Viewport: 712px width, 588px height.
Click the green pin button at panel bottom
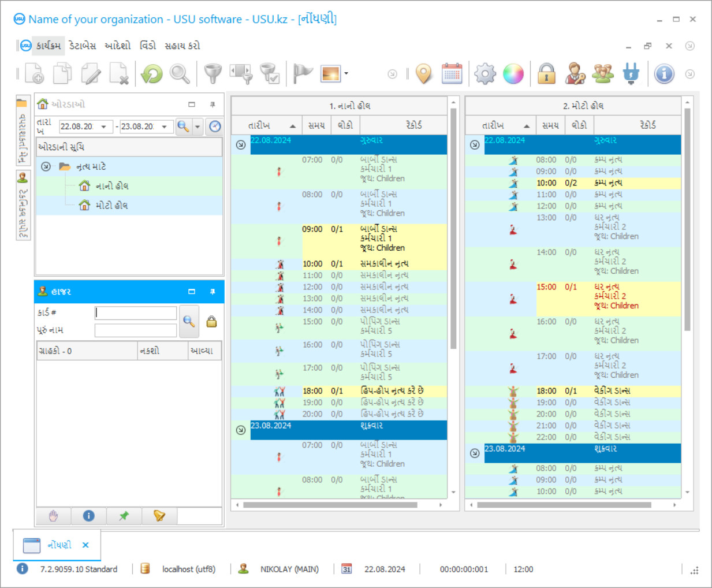pos(124,516)
